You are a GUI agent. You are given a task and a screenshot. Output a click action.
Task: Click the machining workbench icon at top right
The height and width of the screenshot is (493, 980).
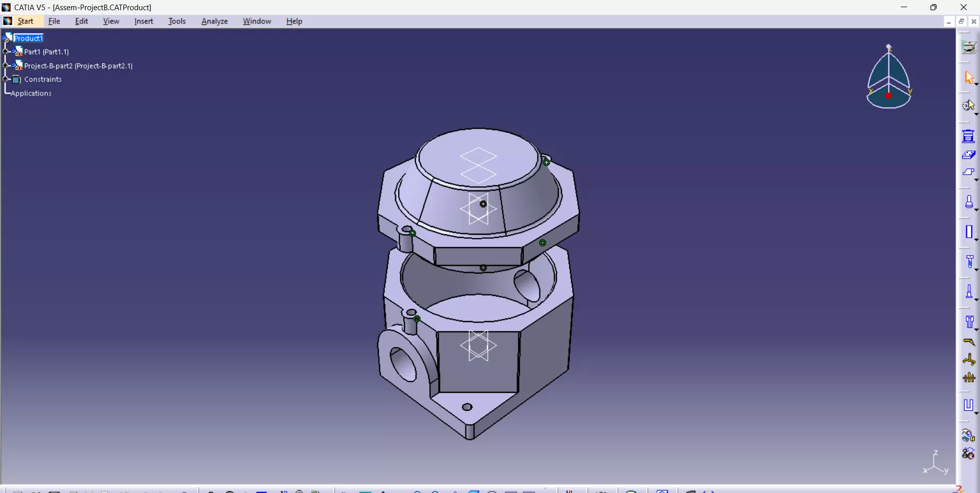969,47
